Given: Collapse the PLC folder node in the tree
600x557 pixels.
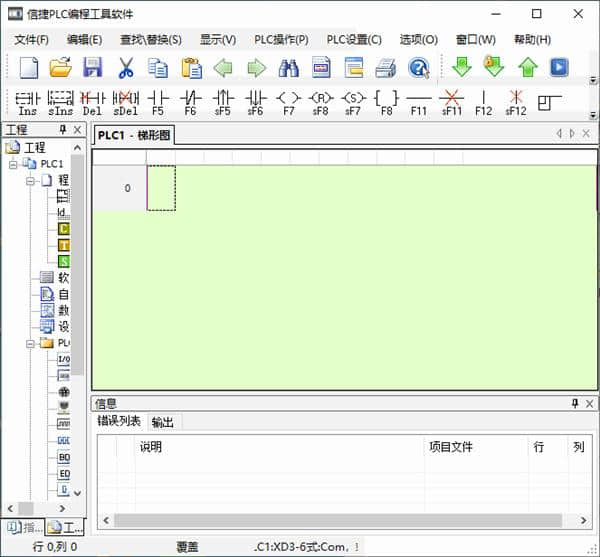Looking at the screenshot, I should (x=30, y=343).
